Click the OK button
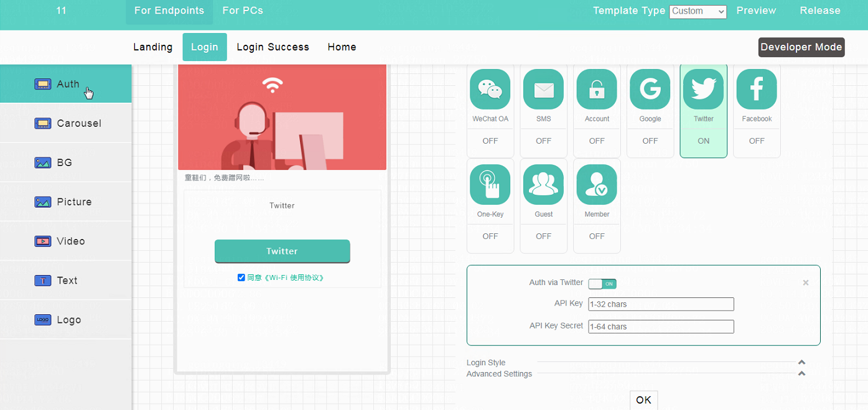This screenshot has width=868, height=410. [x=644, y=400]
